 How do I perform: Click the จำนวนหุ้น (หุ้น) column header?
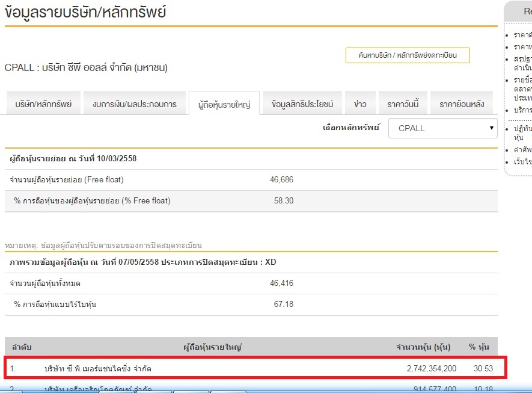point(423,347)
